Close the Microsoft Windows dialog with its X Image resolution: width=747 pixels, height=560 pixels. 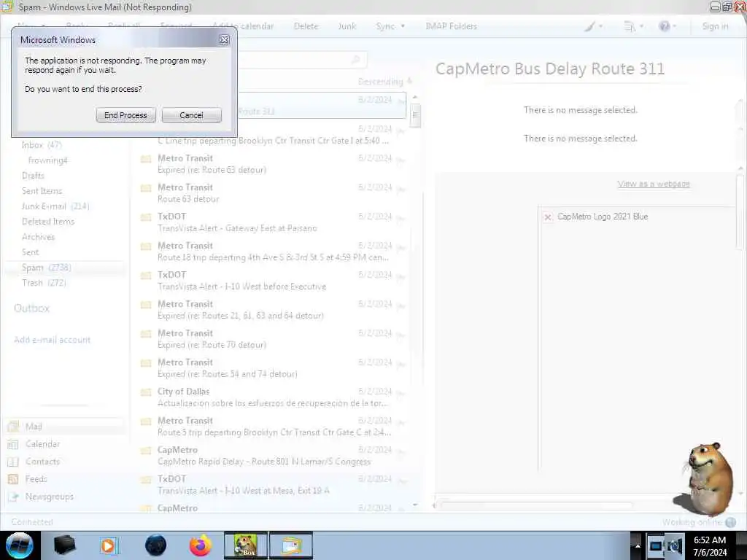click(x=224, y=40)
